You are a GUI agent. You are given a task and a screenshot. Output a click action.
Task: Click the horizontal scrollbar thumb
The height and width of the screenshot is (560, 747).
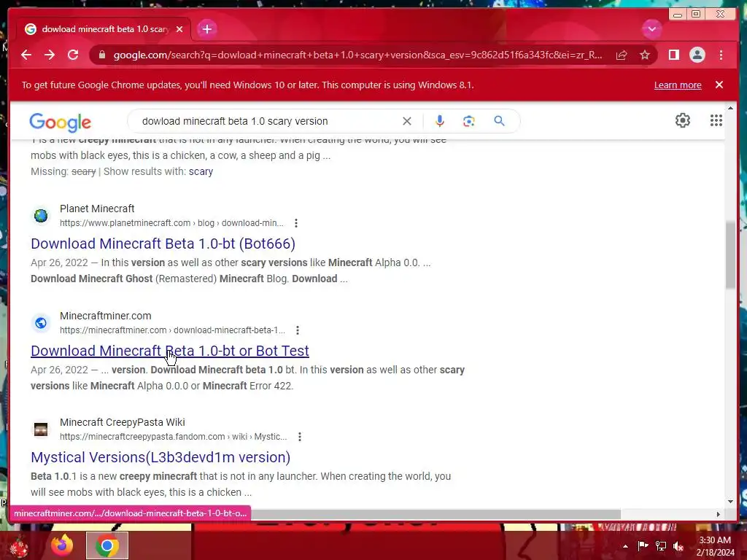pyautogui.click(x=436, y=514)
